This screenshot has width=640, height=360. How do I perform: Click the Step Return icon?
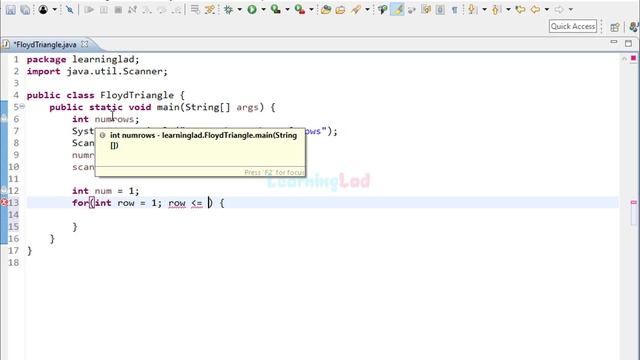pos(176,9)
